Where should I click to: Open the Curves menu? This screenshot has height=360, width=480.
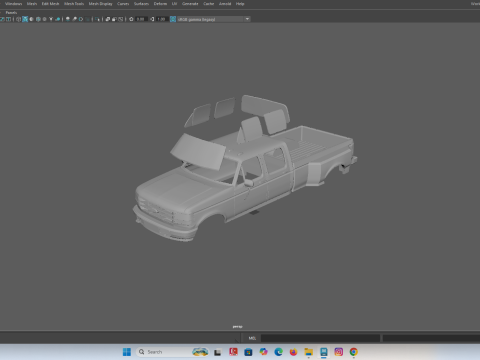tap(123, 4)
